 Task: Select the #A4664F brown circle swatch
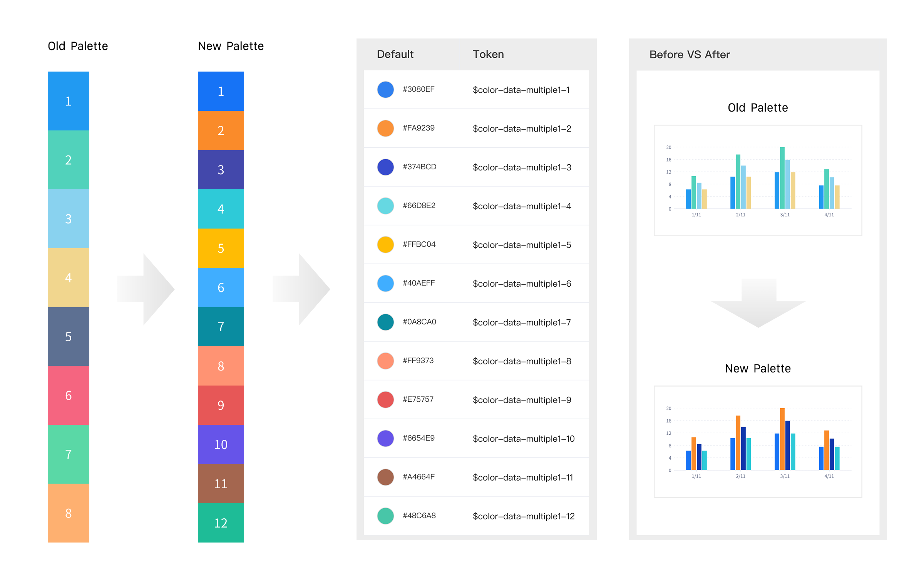[x=385, y=477]
